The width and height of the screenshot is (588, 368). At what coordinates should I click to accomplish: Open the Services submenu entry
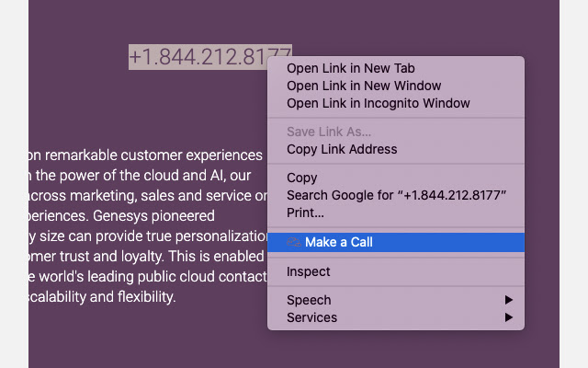[x=311, y=317]
